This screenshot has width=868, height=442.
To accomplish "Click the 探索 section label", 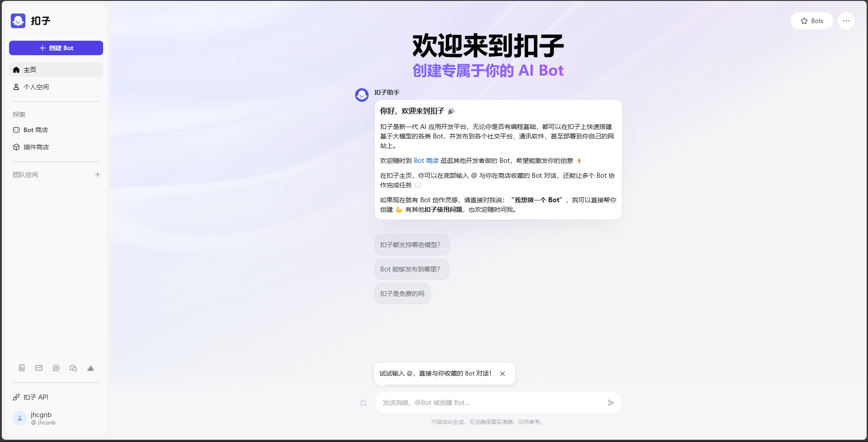I will [19, 114].
